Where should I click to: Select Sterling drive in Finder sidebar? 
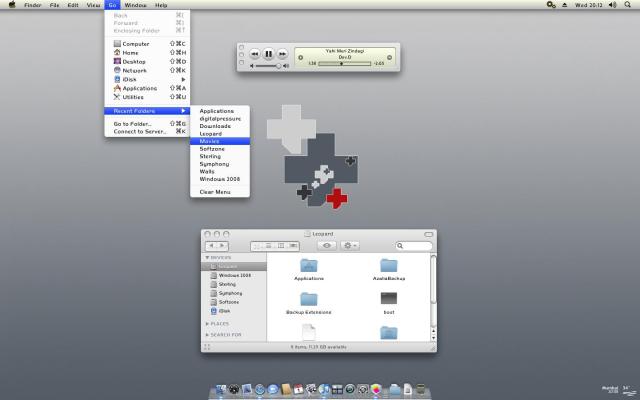point(234,284)
